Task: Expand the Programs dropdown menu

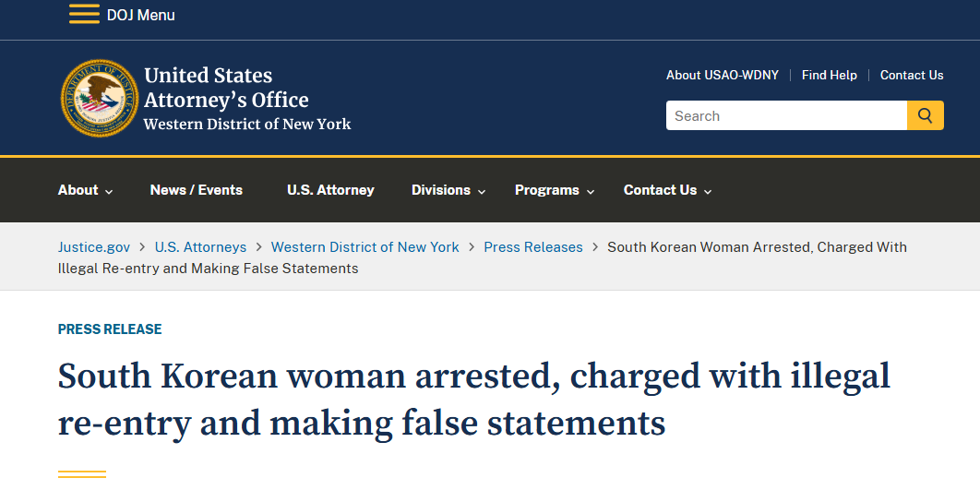Action: tap(555, 190)
